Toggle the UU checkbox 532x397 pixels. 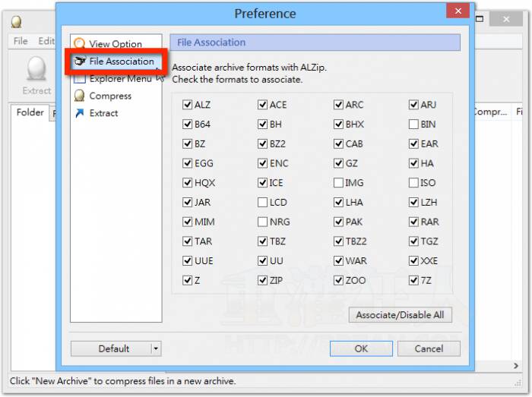point(262,261)
